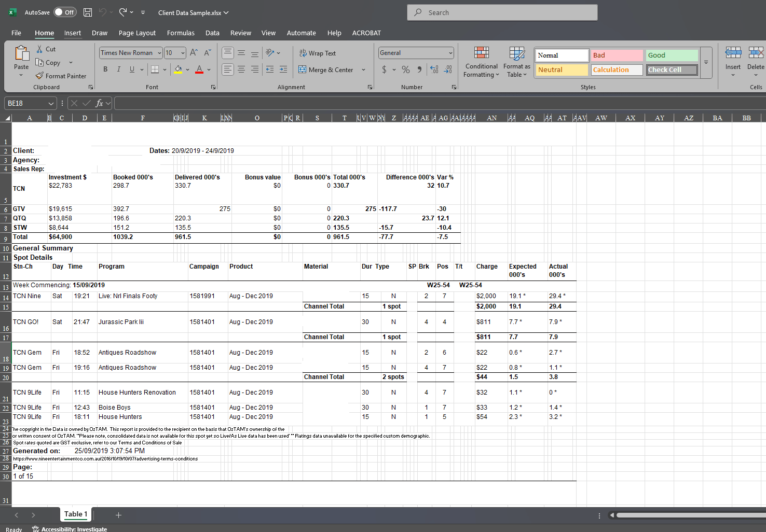Open the Conditional Formatting menu
The height and width of the screenshot is (532, 766).
[481, 62]
